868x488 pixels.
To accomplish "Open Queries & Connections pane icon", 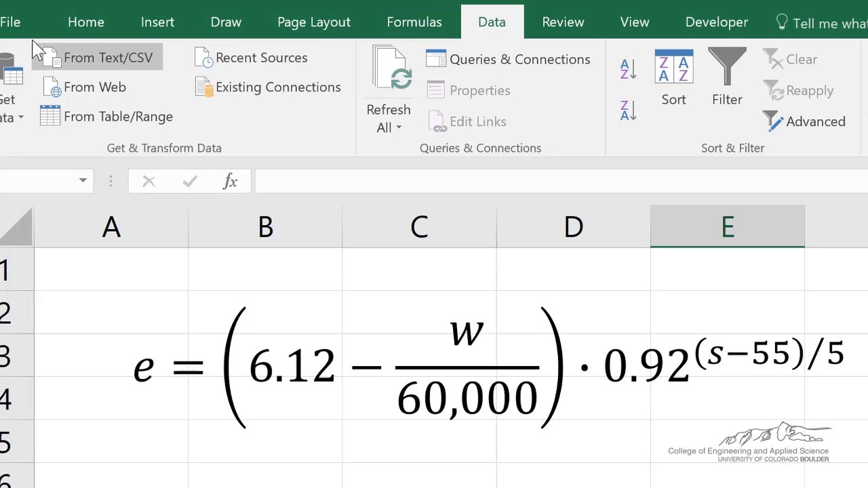I will (x=436, y=59).
